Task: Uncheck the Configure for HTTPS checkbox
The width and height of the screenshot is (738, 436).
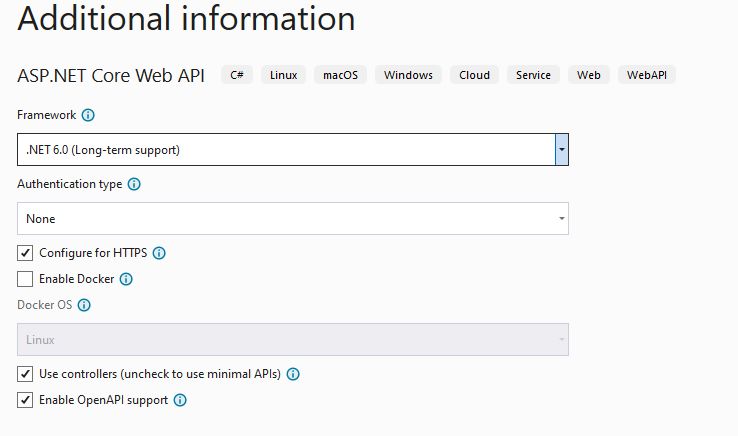Action: [25, 253]
